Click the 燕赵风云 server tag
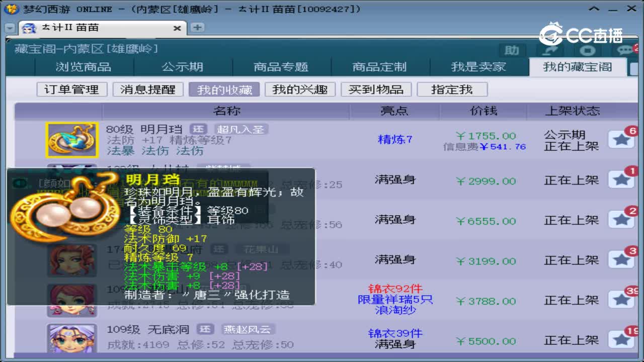Image resolution: width=644 pixels, height=362 pixels. [x=249, y=329]
